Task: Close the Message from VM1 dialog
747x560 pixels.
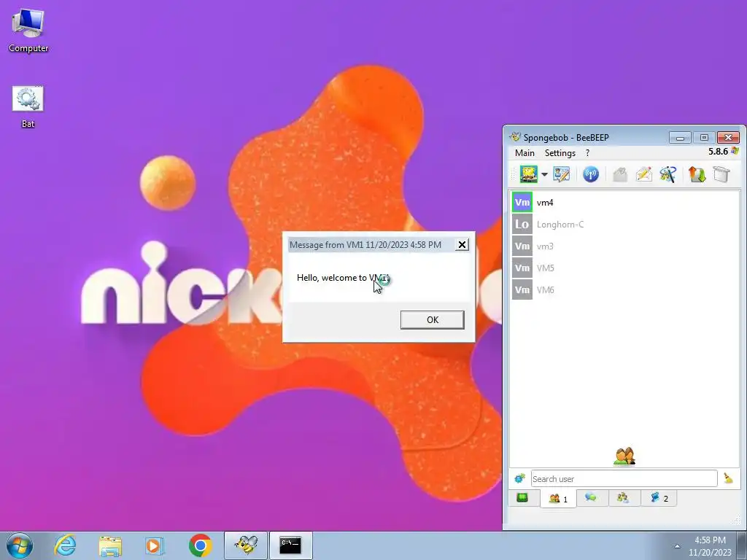Action: pyautogui.click(x=462, y=245)
